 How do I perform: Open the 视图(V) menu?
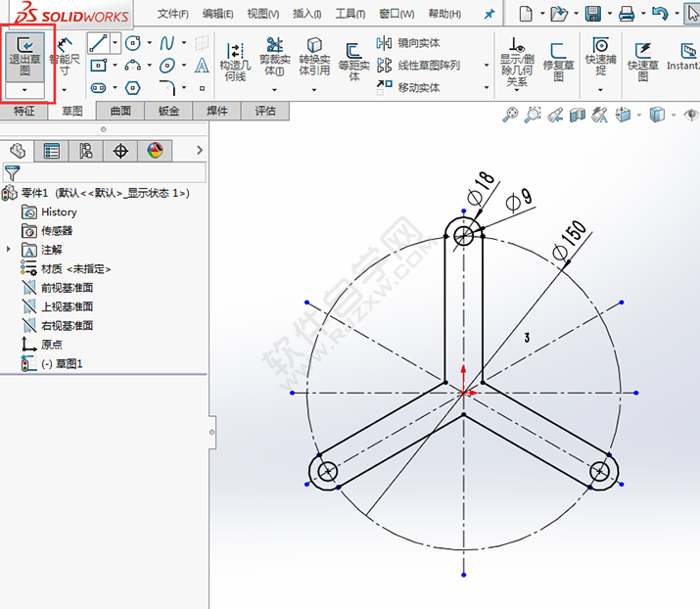click(x=263, y=15)
